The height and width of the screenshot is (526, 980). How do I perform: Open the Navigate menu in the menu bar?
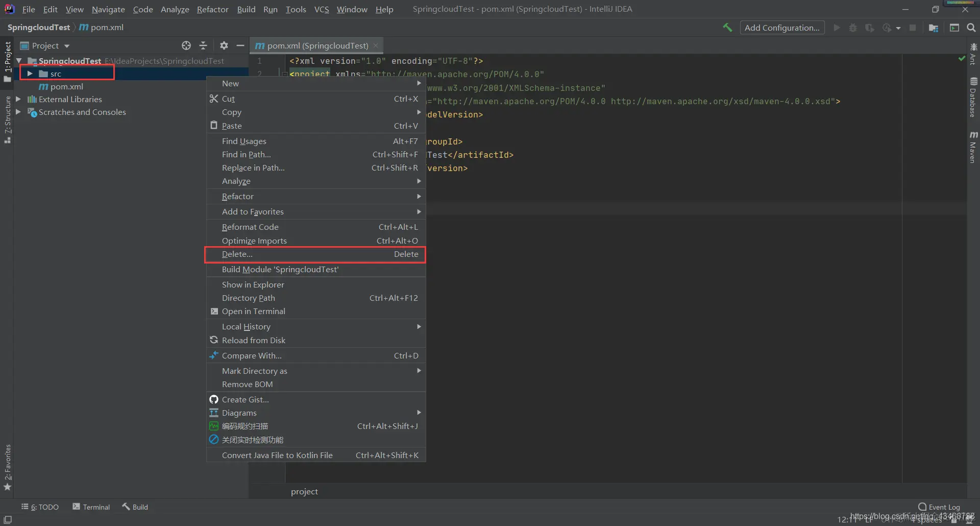[x=108, y=9]
